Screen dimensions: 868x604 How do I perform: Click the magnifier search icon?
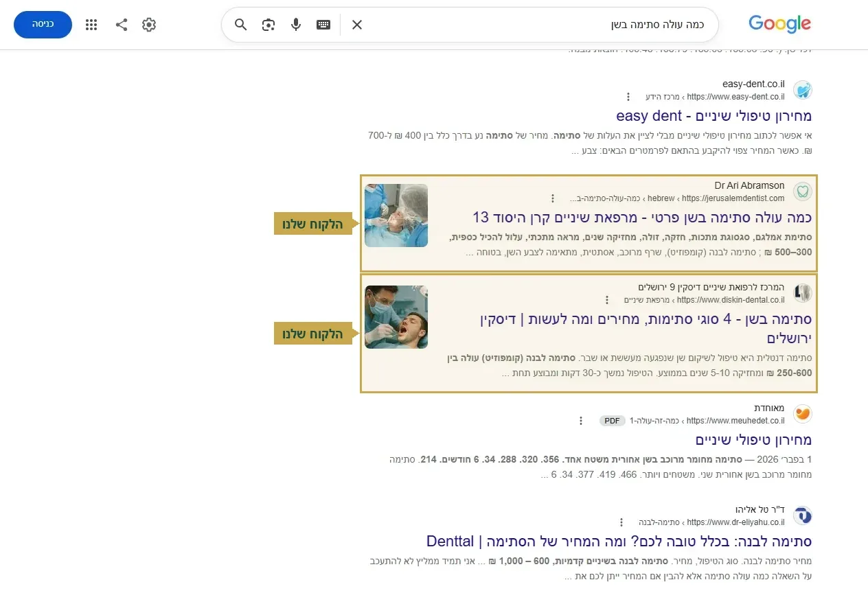pyautogui.click(x=240, y=25)
